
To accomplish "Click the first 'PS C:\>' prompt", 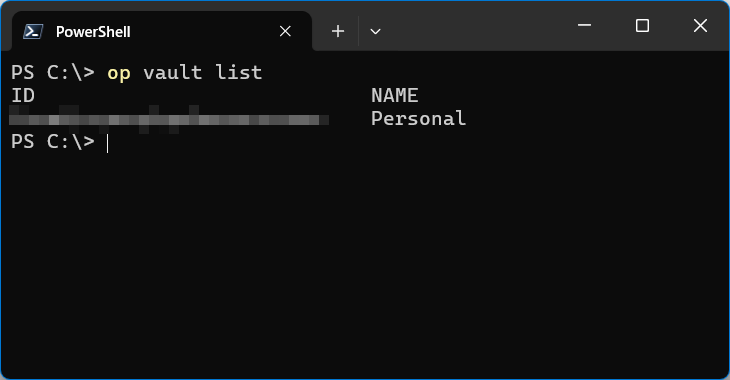I will click(x=53, y=73).
